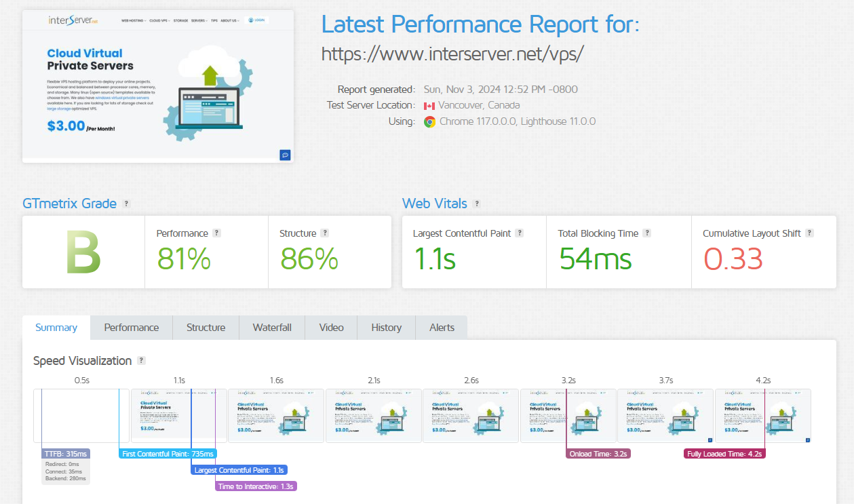Screen dimensions: 854x504
Task: Open the Cumulative Layout Shift help icon
Action: click(809, 233)
